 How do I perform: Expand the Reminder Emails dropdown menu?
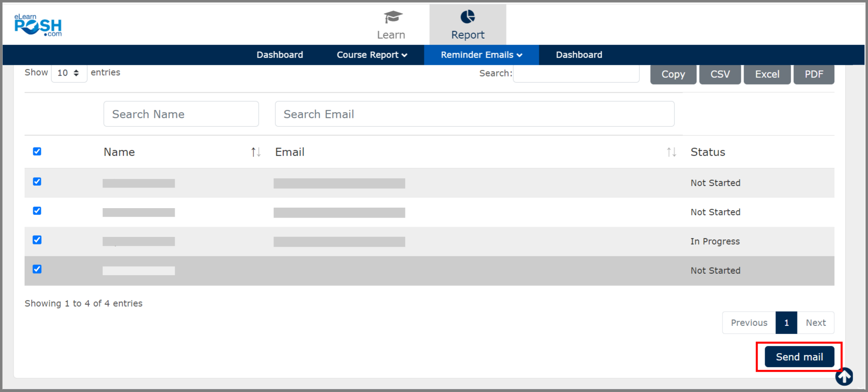pos(481,55)
